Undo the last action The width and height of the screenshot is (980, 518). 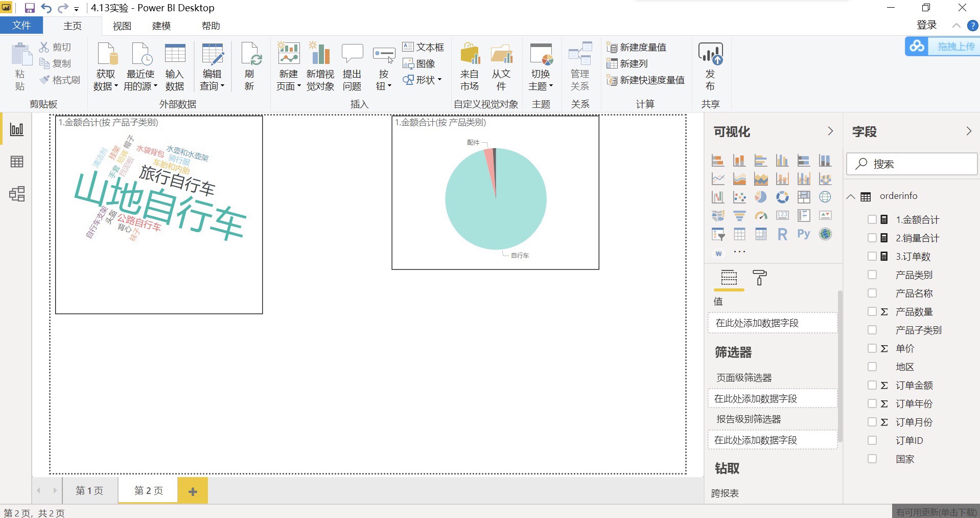click(x=46, y=8)
